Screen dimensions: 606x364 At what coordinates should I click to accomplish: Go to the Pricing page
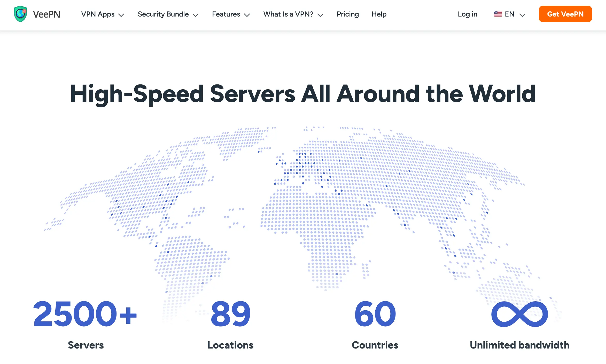tap(348, 14)
